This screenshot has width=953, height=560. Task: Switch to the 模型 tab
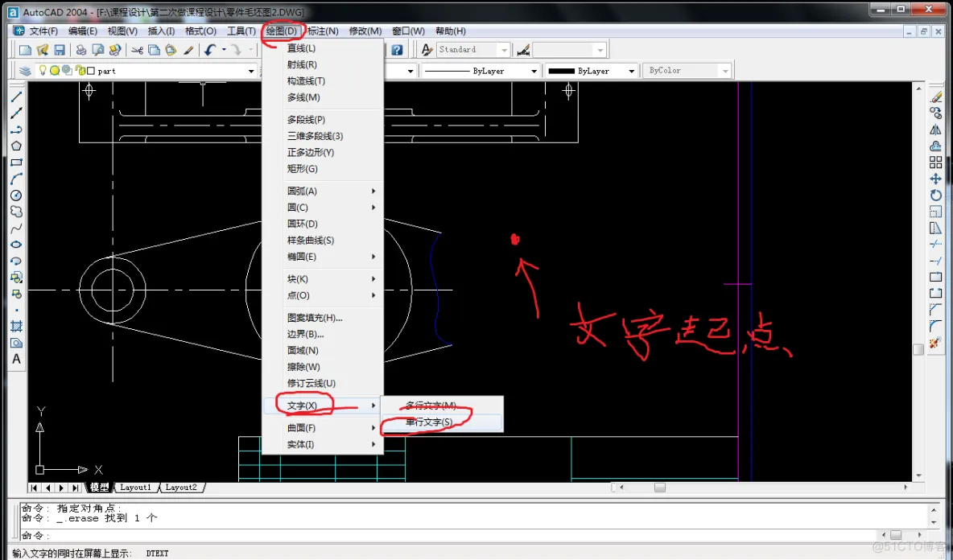pyautogui.click(x=99, y=487)
